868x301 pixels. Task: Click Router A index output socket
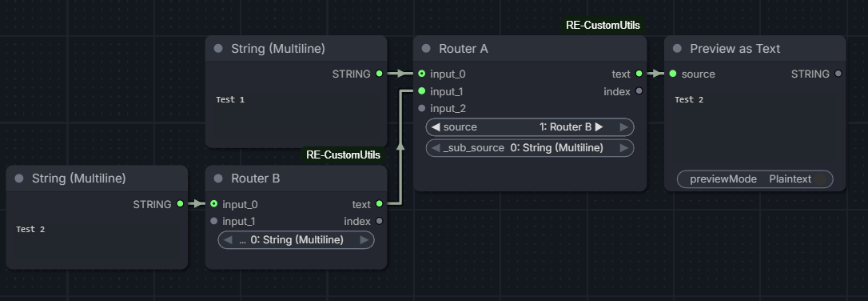click(x=639, y=91)
